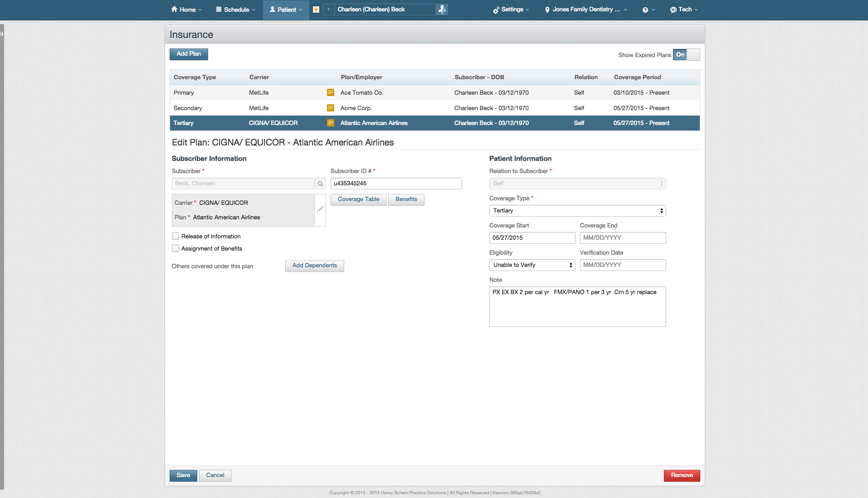
Task: Click the orange plus icon in the patient bar
Action: point(316,10)
